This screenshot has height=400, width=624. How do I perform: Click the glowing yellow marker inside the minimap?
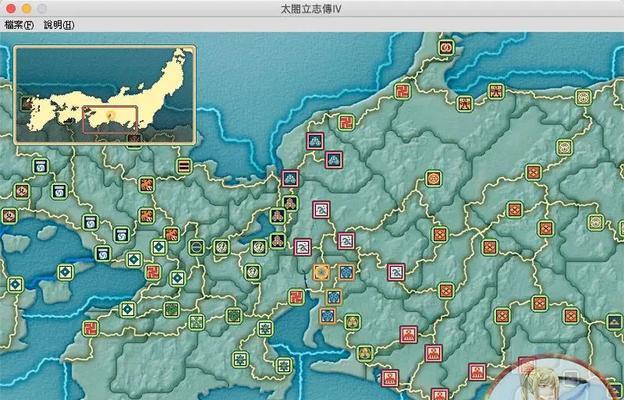coord(111,115)
